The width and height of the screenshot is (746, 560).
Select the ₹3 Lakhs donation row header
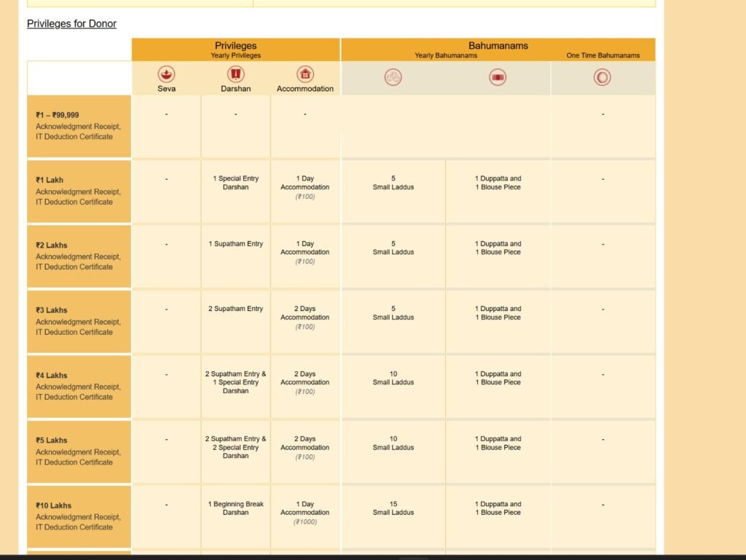click(79, 321)
